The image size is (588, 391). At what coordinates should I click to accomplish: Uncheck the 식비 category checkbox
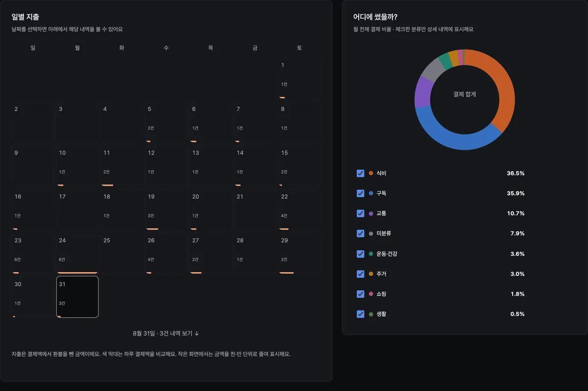tap(361, 173)
